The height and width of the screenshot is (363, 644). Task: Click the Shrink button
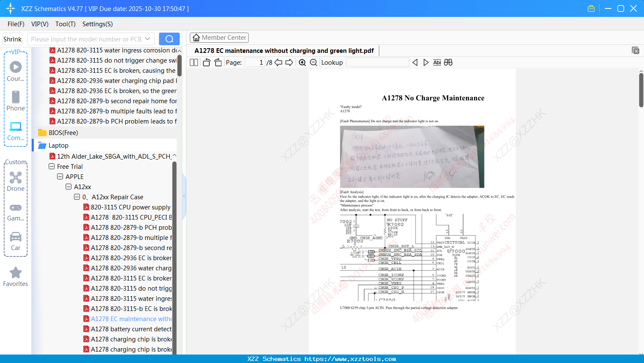12,39
